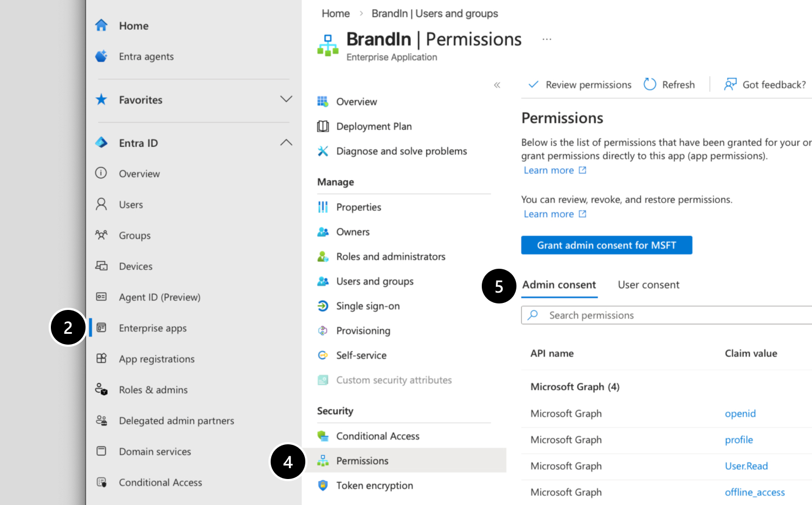Click the API name column header
This screenshot has height=505, width=812.
[552, 354]
